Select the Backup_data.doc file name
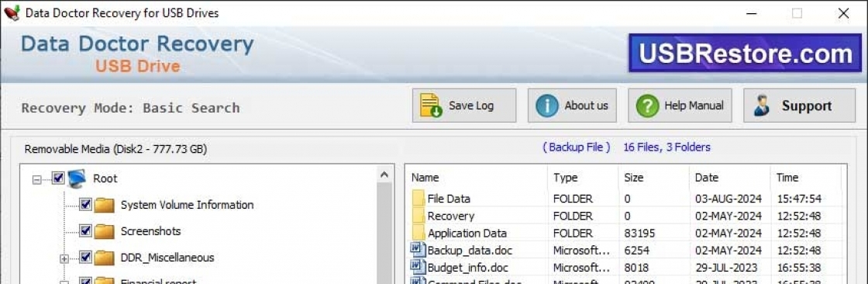Viewport: 868px width, 284px height. pyautogui.click(x=470, y=250)
